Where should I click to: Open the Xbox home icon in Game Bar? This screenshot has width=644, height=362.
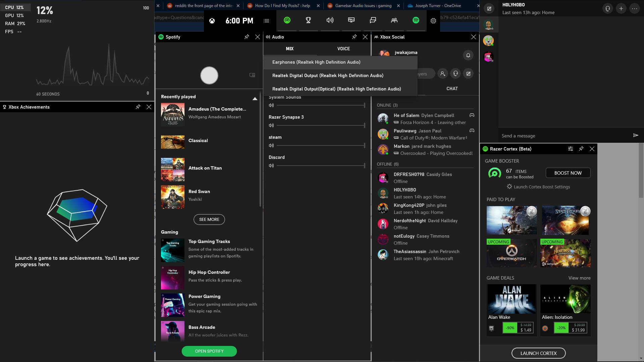click(x=212, y=21)
